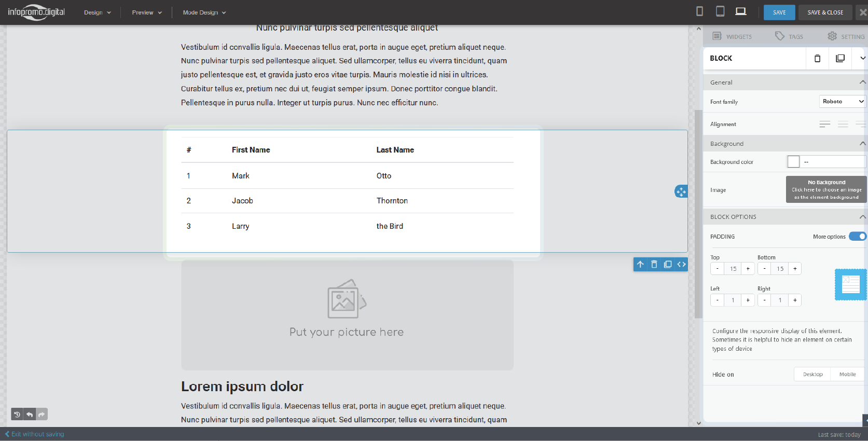Redo the last change
The image size is (868, 441).
(x=42, y=414)
